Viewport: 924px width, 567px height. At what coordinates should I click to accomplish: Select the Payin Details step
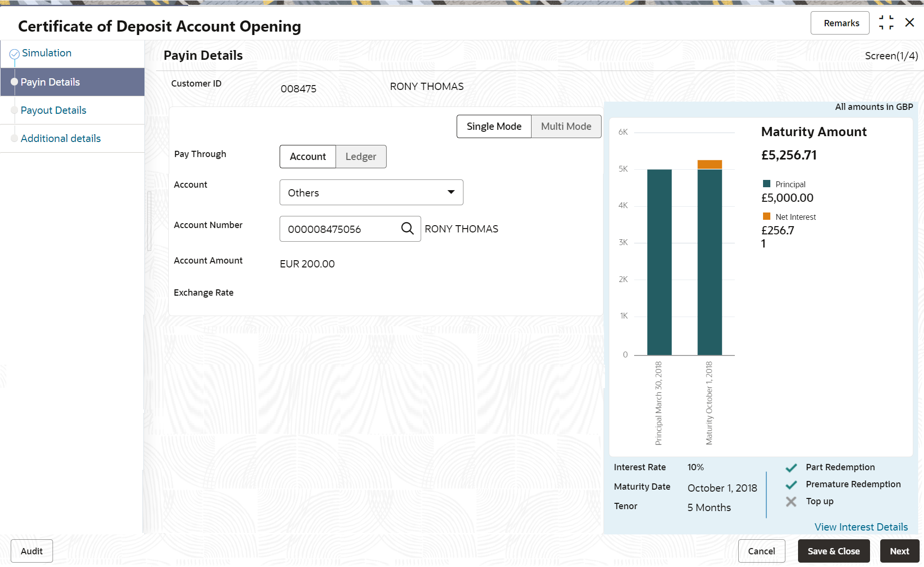pos(72,82)
